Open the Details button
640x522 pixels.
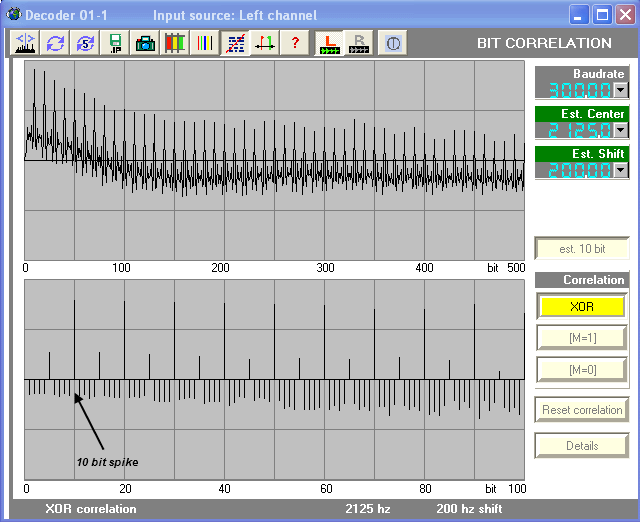click(582, 446)
